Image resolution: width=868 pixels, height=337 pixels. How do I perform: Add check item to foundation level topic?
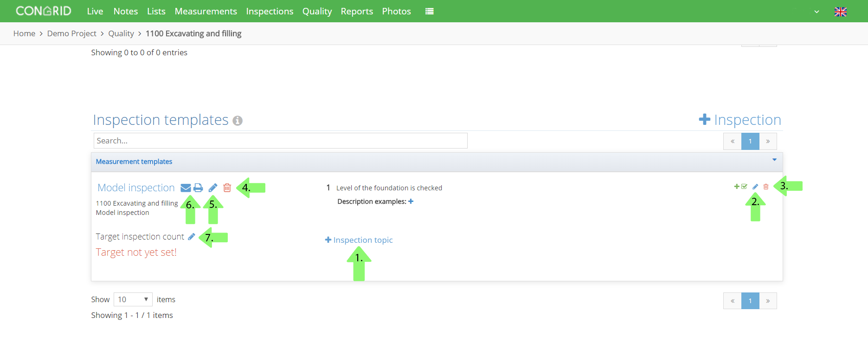[x=740, y=187]
